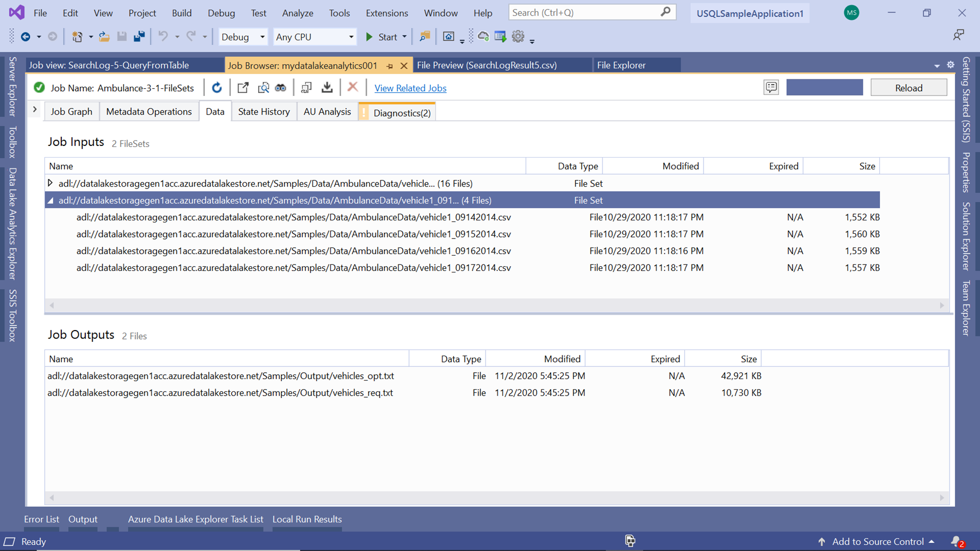Toggle pin on Job Browser tab

tap(390, 66)
